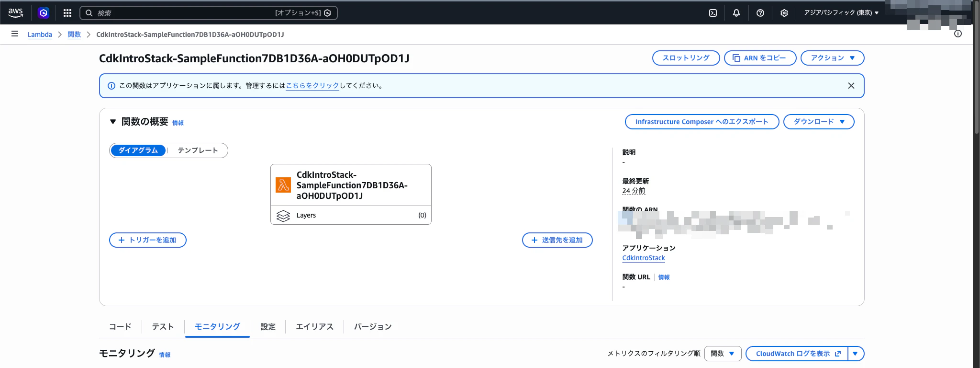The height and width of the screenshot is (368, 980).
Task: Open the ダウンロード dropdown
Action: pyautogui.click(x=819, y=122)
